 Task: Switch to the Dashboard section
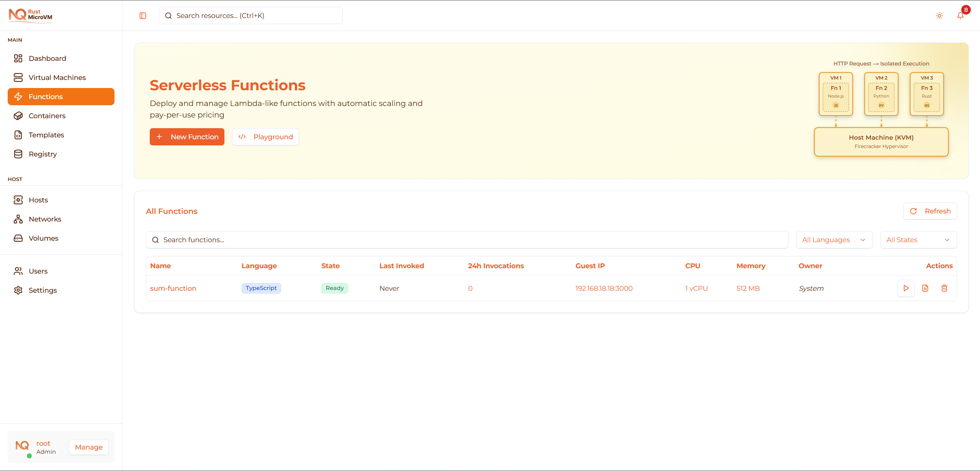pos(47,58)
